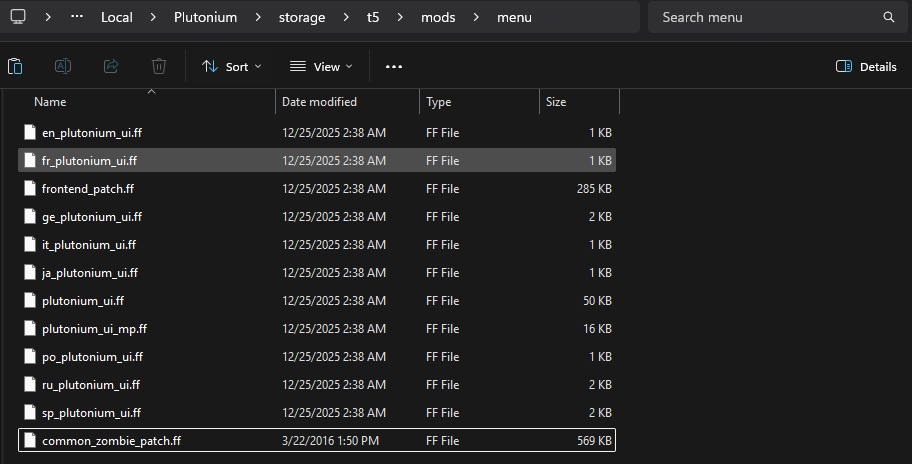Select plutonium_ui_mp.ff file
The height and width of the screenshot is (464, 912).
(x=94, y=328)
